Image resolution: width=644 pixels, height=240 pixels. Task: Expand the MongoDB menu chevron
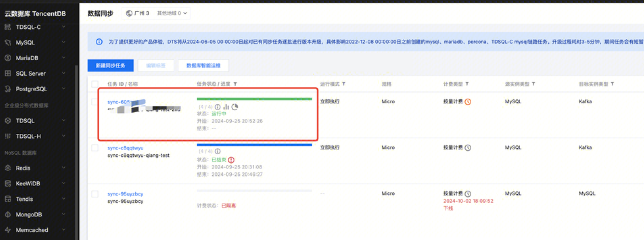point(64,214)
